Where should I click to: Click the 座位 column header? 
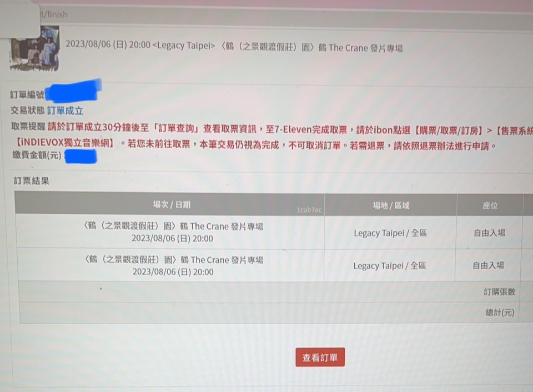[490, 205]
